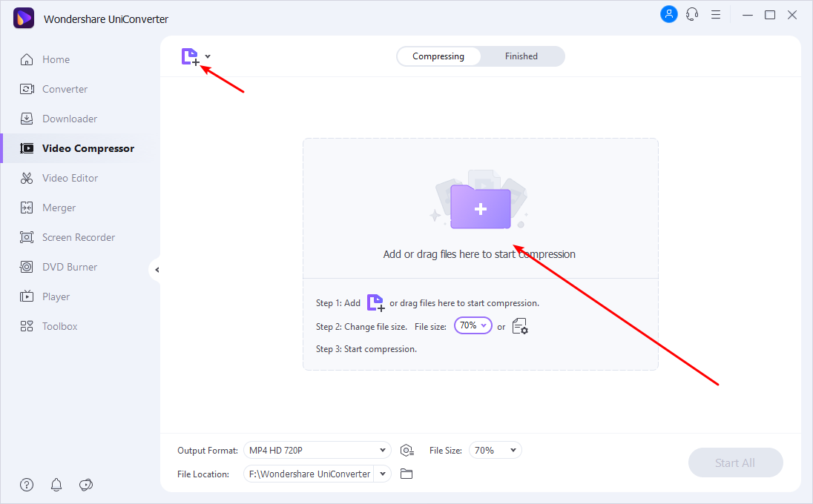
Task: Open the output folder icon
Action: 406,474
